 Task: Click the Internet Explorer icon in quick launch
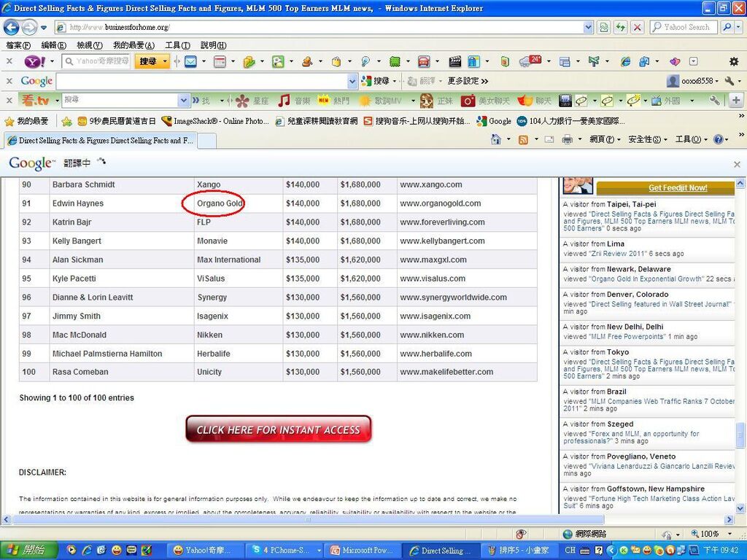coord(86,550)
